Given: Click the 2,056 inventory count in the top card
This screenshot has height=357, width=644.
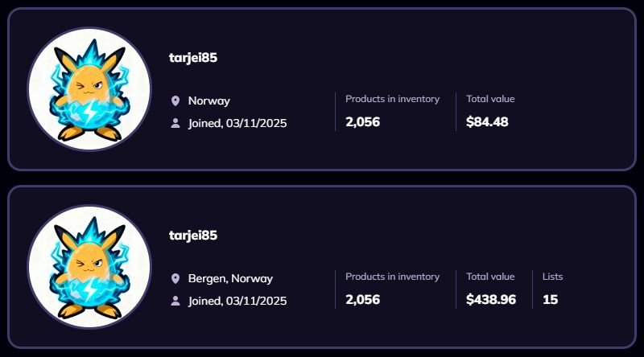Looking at the screenshot, I should click(363, 122).
